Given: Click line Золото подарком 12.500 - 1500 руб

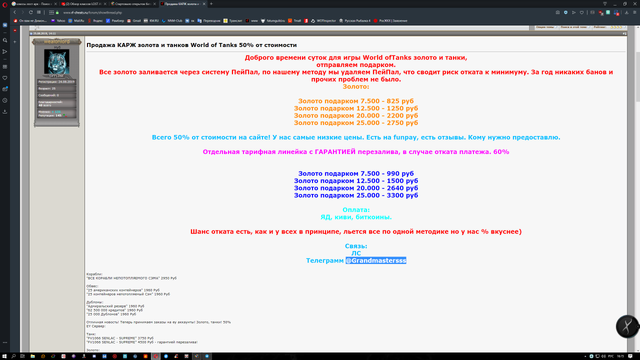Looking at the screenshot, I should (356, 180).
